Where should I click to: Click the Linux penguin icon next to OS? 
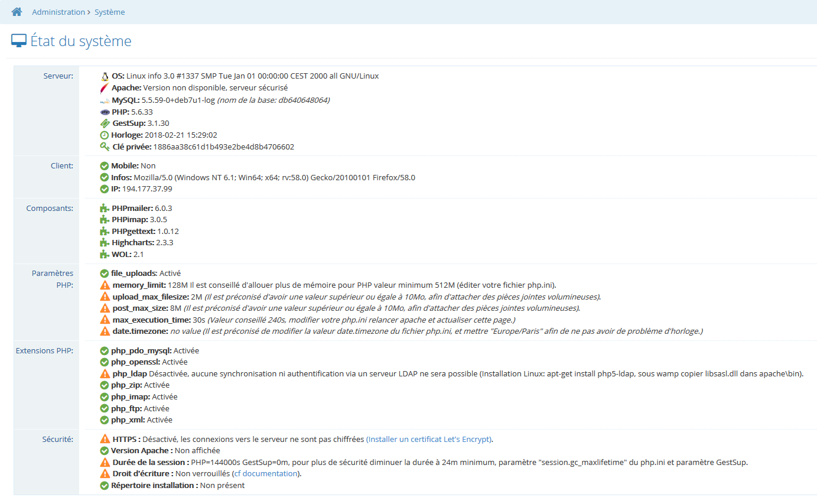point(105,76)
